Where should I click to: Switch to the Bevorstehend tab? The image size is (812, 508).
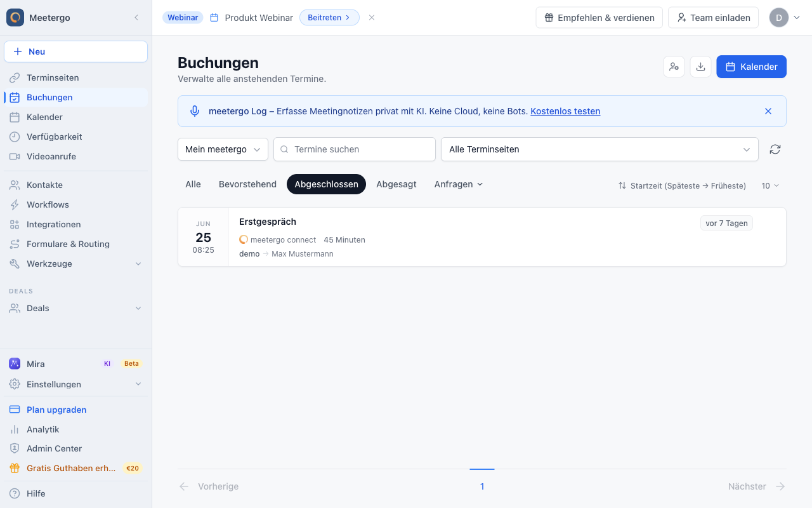tap(247, 184)
